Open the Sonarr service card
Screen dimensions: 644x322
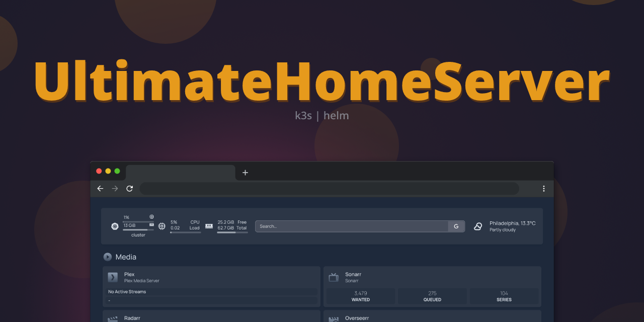432,287
